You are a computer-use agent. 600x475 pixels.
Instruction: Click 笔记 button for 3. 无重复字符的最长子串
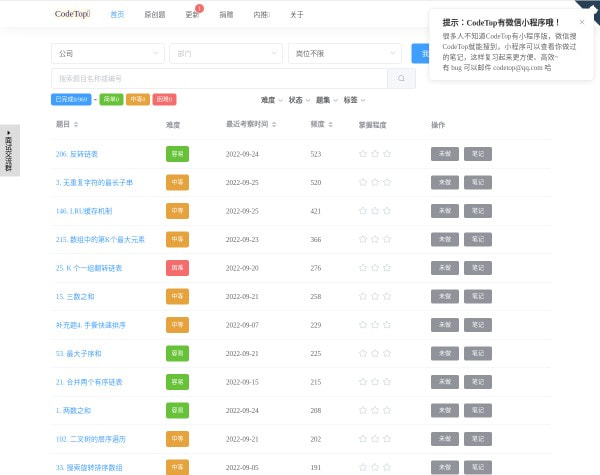coord(477,183)
